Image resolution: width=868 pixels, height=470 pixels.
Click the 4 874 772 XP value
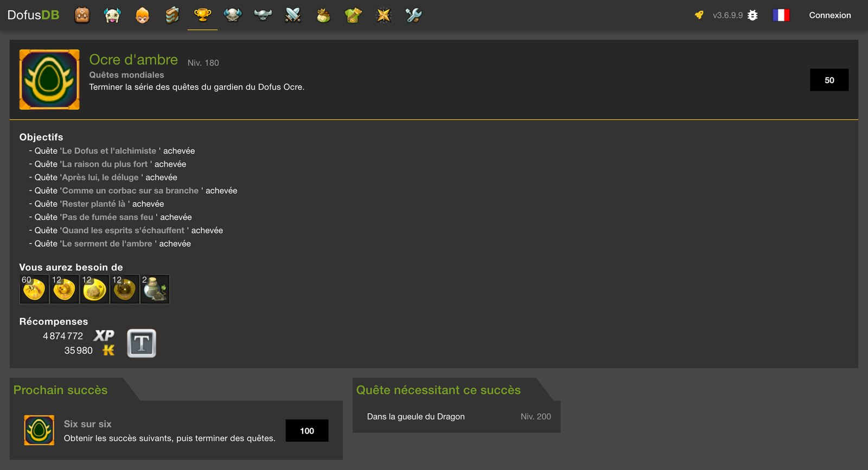[x=63, y=336]
